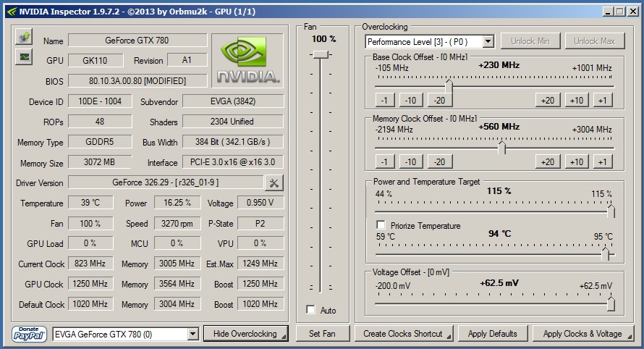Click the Device ID 10DE - 1004 value
The image size is (644, 349).
coord(100,101)
